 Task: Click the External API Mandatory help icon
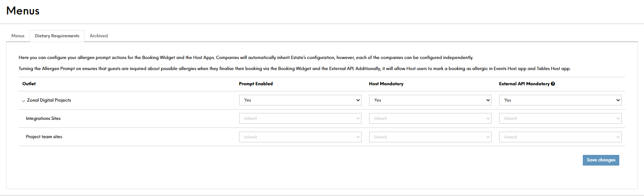(x=553, y=84)
